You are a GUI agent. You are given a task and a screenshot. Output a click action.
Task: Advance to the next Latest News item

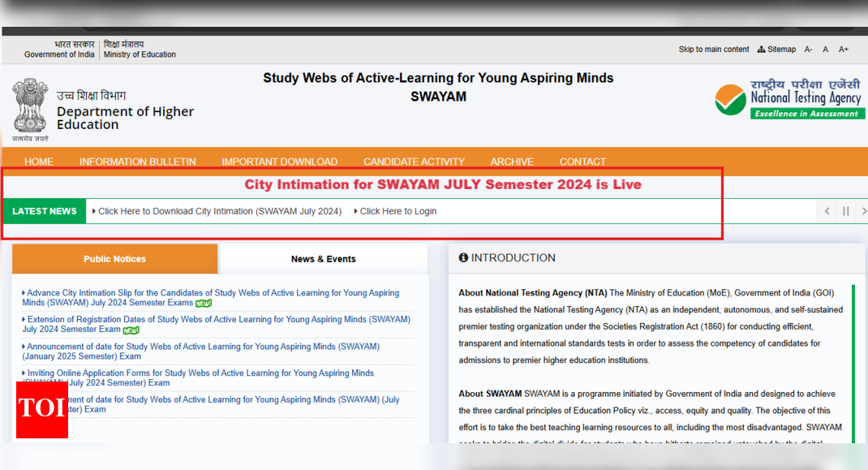tap(863, 210)
